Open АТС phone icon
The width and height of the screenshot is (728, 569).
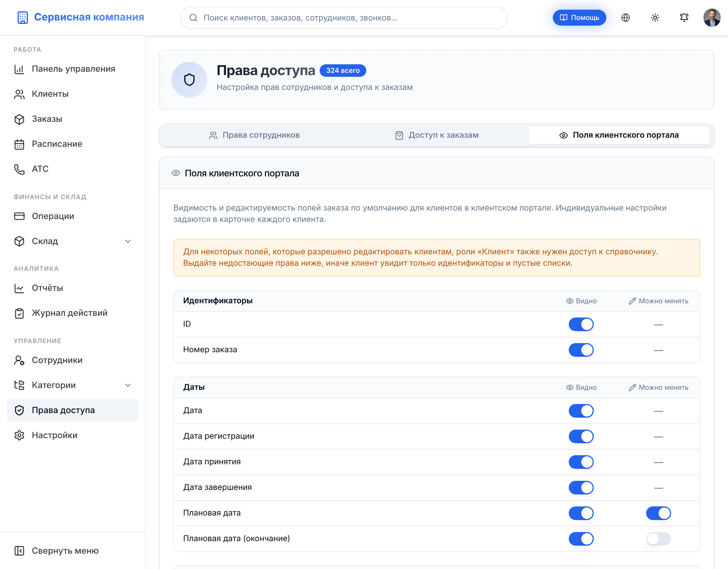coord(19,169)
